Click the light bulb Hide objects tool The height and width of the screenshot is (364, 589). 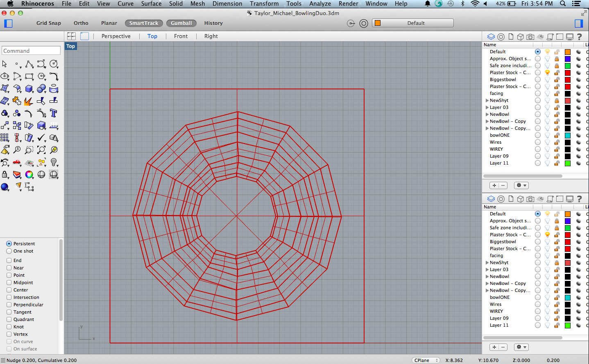tap(54, 162)
